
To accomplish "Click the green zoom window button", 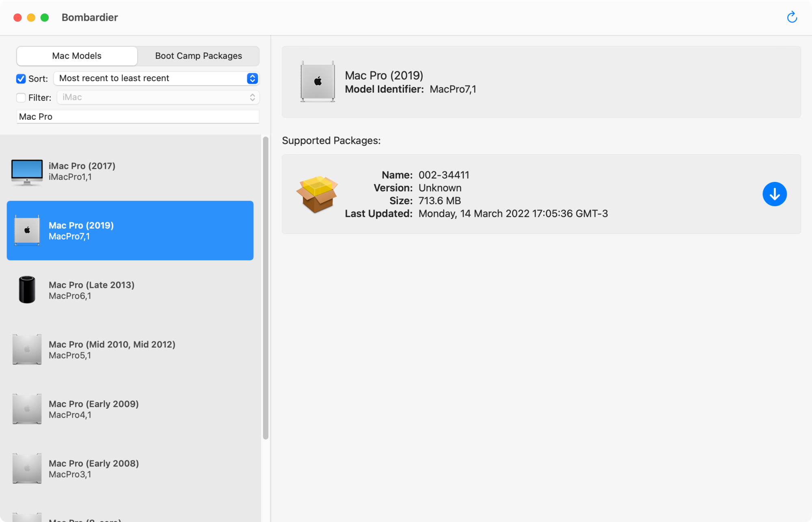I will tap(45, 17).
